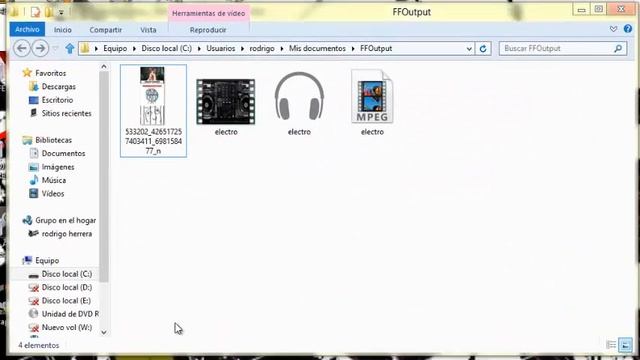Image resolution: width=640 pixels, height=360 pixels.
Task: Open the Quick Access Toolbar customize dropdown
Action: click(x=61, y=13)
